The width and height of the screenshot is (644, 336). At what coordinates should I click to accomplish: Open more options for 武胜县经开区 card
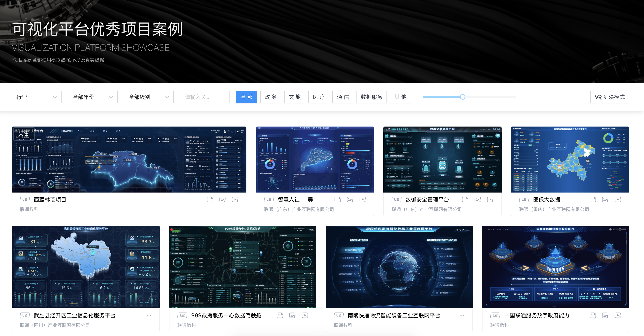[x=149, y=315]
